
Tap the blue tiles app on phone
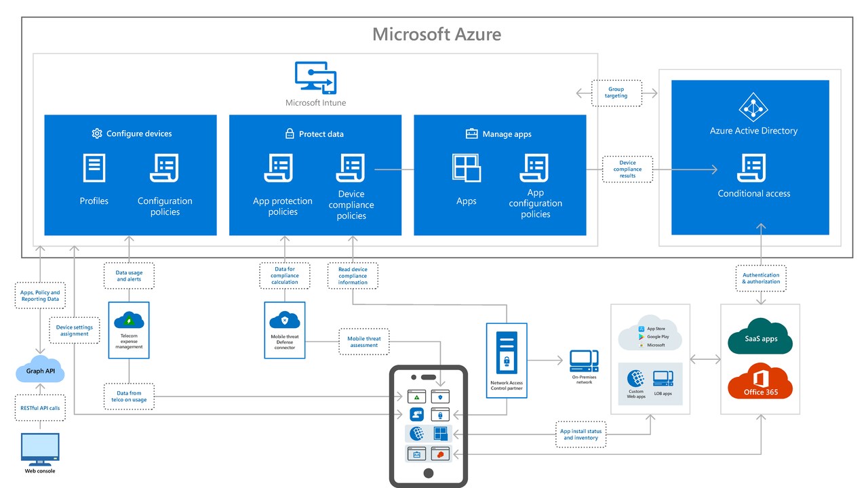coord(441,433)
